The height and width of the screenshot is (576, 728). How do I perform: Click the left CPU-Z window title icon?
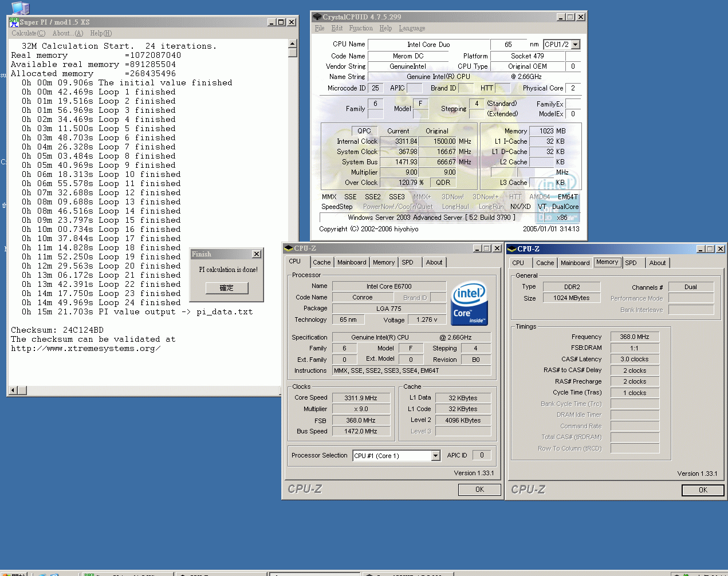click(289, 248)
